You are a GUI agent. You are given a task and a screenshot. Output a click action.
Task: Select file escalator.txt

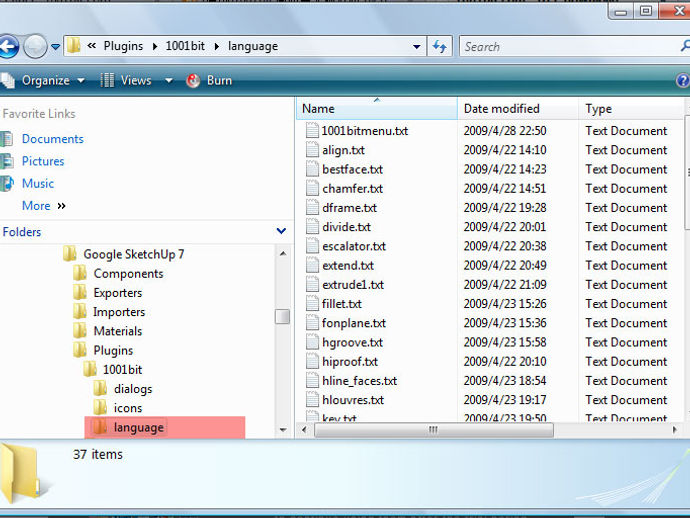click(354, 246)
